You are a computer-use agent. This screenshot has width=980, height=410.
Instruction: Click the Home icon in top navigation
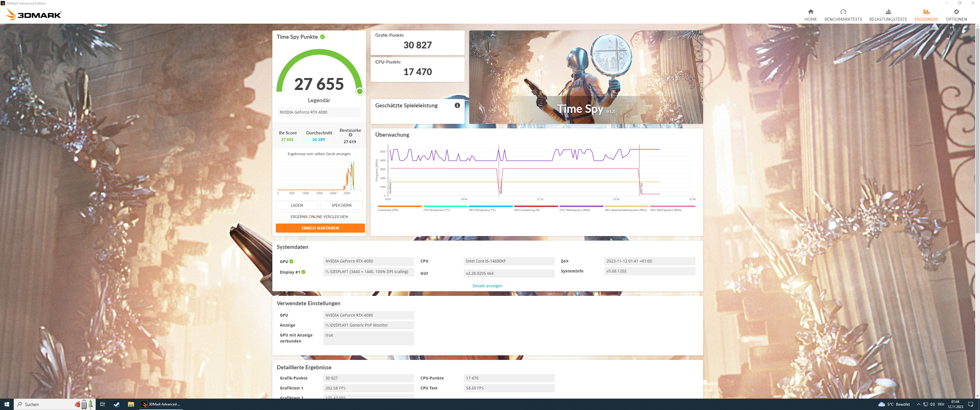tap(810, 12)
